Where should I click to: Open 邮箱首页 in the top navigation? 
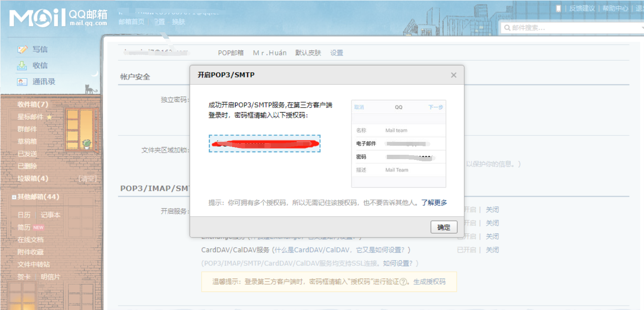coord(132,21)
